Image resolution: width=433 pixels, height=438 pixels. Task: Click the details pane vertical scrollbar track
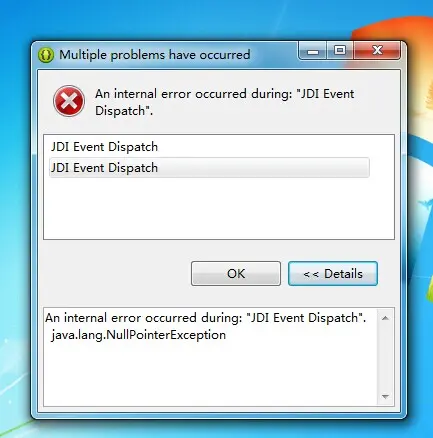pos(385,357)
